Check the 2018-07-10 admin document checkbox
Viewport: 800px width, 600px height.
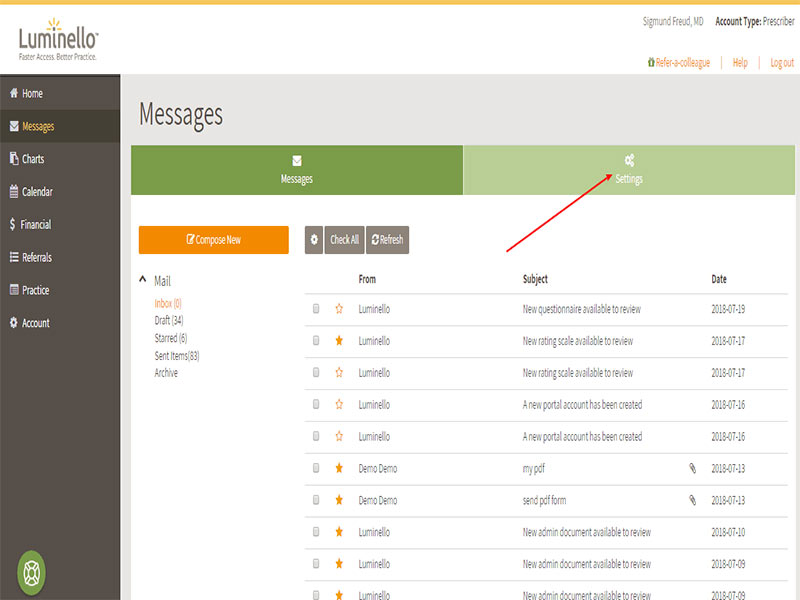point(316,532)
